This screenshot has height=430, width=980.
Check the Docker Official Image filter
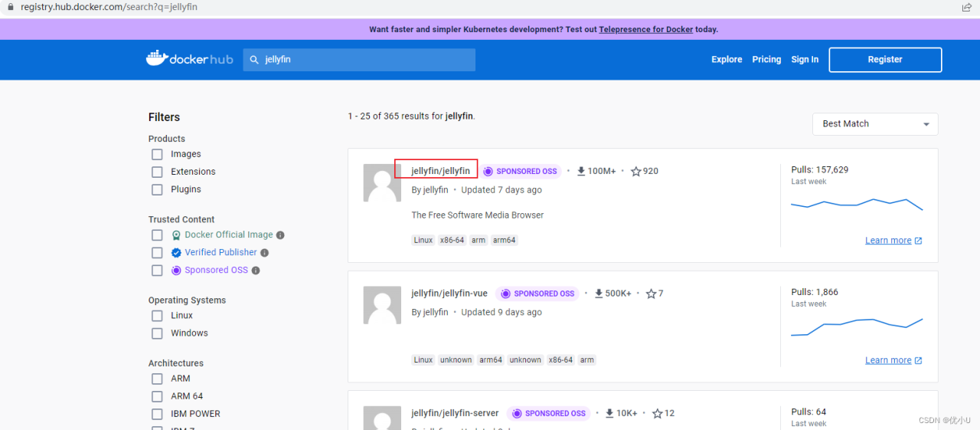[x=157, y=235]
